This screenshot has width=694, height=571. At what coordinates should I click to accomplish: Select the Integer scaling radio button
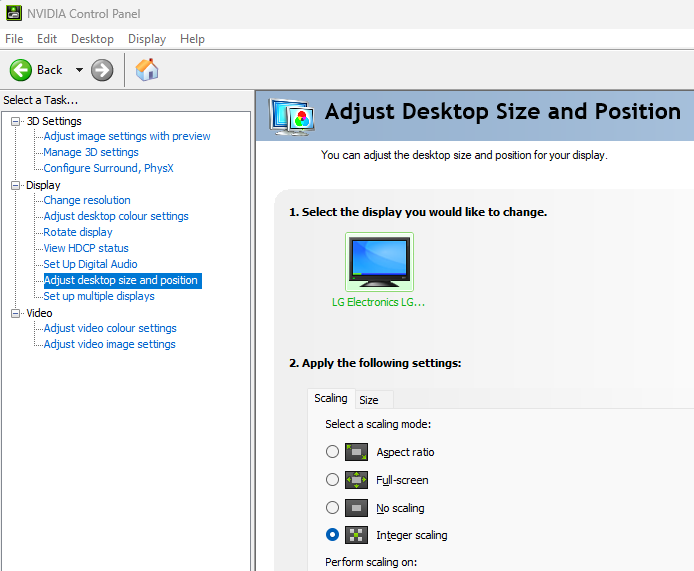[332, 535]
